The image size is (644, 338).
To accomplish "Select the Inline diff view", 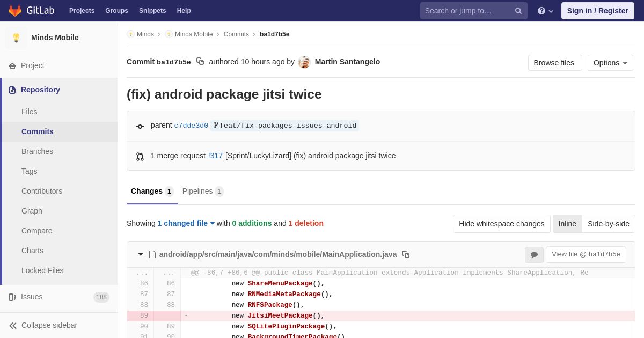I will click(567, 224).
